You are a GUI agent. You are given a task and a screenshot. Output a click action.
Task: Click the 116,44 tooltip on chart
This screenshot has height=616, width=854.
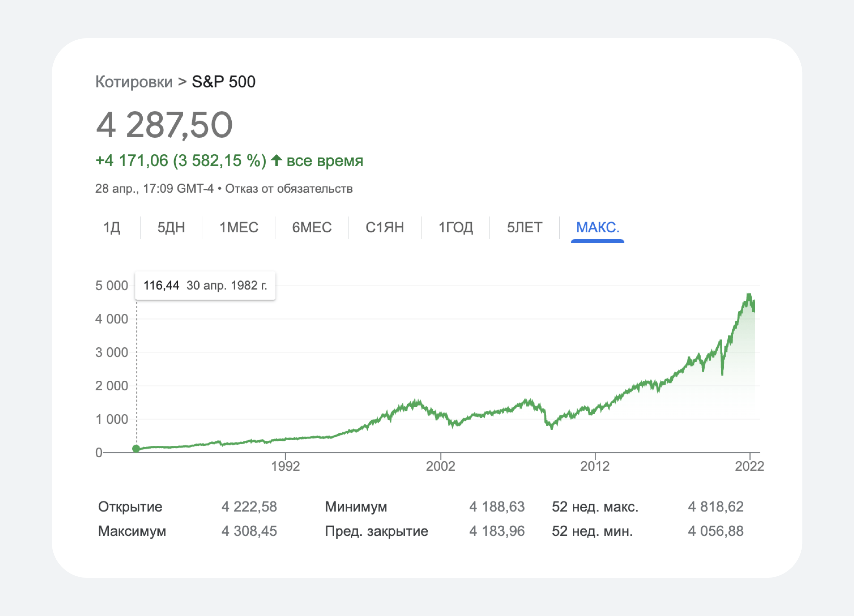[x=205, y=285]
